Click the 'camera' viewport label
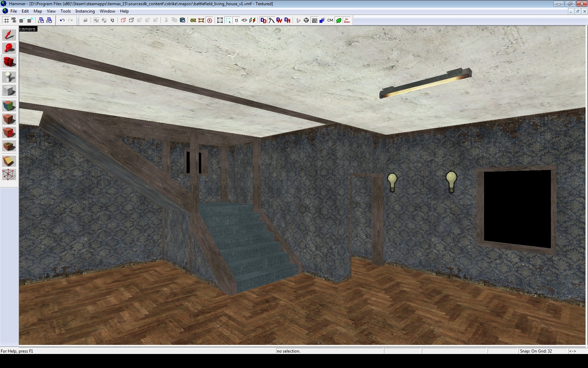The height and width of the screenshot is (368, 588). coord(28,29)
